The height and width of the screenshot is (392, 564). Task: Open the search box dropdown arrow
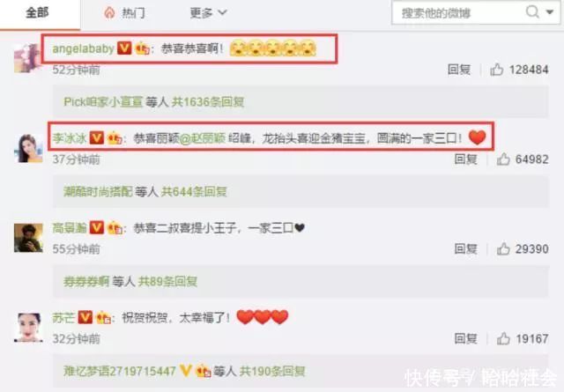pyautogui.click(x=550, y=12)
